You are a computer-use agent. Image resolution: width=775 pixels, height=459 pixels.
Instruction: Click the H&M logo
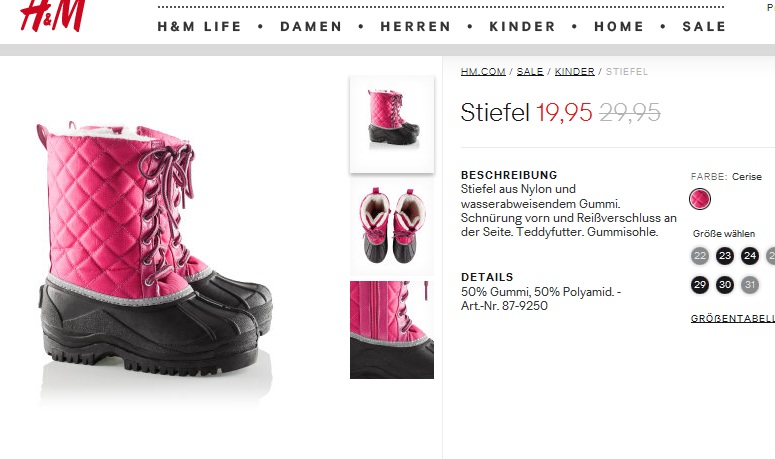(x=53, y=15)
